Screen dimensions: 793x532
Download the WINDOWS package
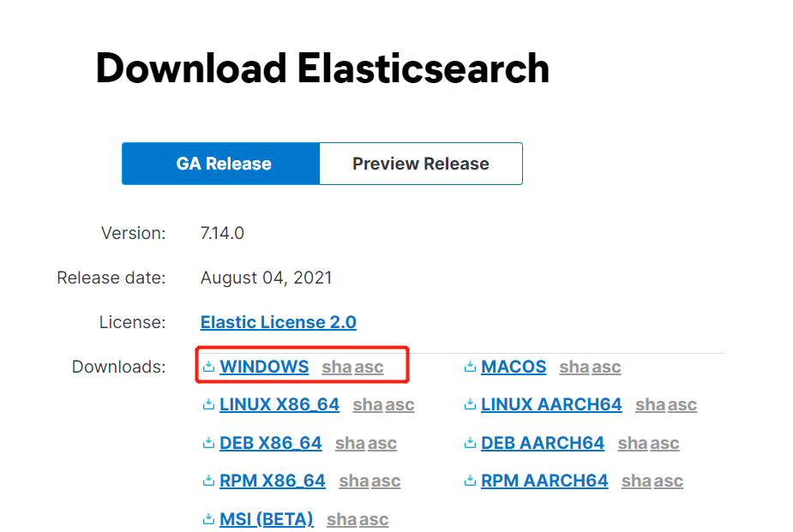coord(264,367)
